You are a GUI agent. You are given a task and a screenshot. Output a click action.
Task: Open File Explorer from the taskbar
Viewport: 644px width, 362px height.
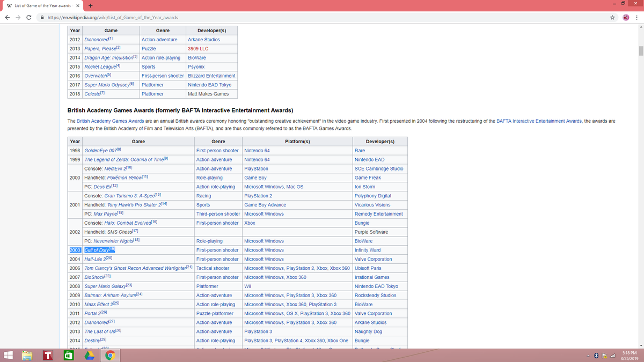(x=28, y=355)
